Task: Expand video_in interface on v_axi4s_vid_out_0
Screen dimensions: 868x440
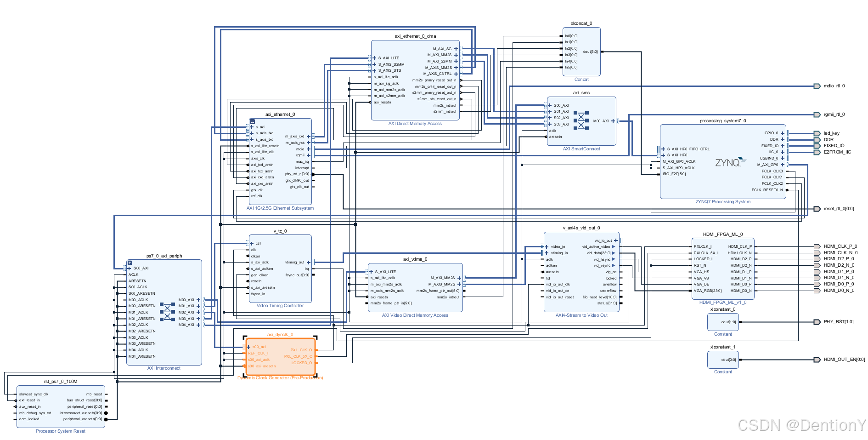Action: pyautogui.click(x=547, y=247)
